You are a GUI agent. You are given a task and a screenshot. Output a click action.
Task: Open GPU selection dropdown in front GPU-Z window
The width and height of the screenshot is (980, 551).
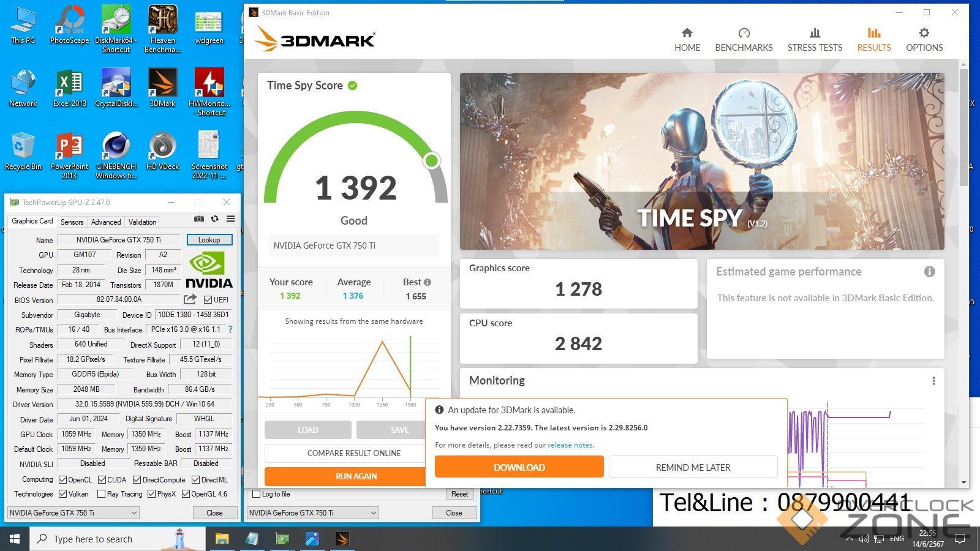click(x=73, y=513)
